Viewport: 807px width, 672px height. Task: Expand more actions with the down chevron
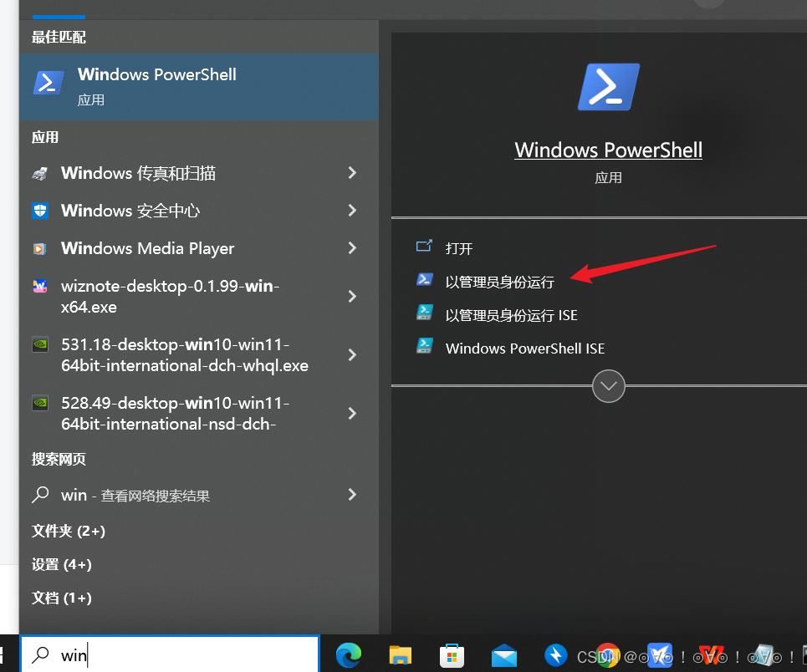(x=608, y=386)
